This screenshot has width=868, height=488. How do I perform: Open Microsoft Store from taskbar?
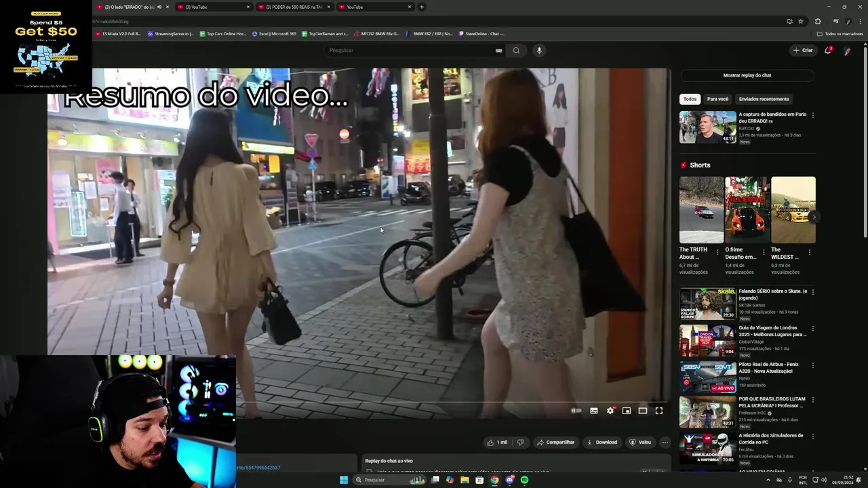(479, 480)
